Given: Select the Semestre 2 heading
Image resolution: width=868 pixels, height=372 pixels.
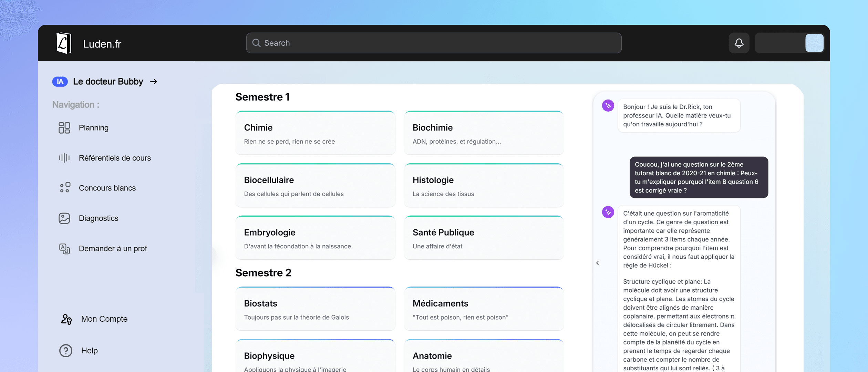Looking at the screenshot, I should tap(263, 272).
